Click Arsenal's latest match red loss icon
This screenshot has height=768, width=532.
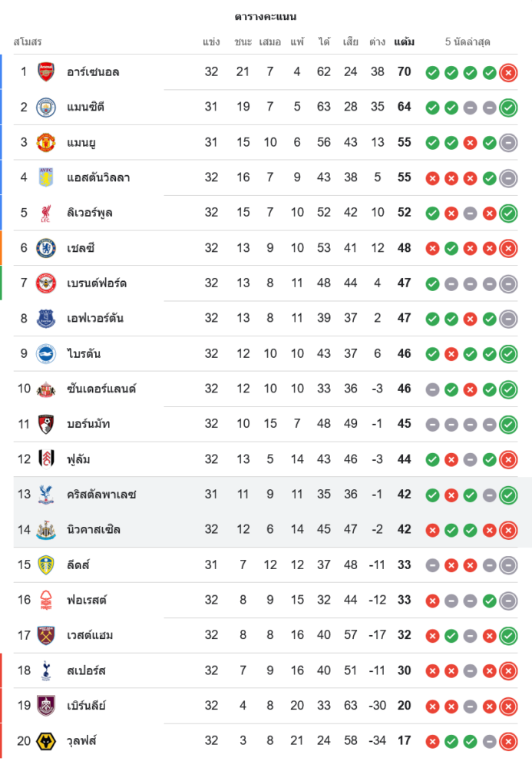point(507,73)
